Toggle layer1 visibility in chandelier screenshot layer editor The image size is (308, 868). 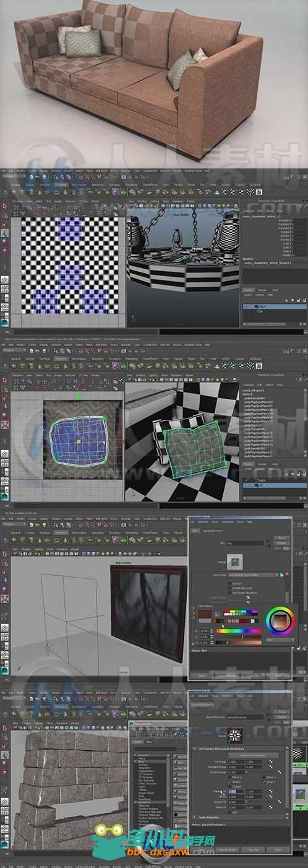(246, 306)
